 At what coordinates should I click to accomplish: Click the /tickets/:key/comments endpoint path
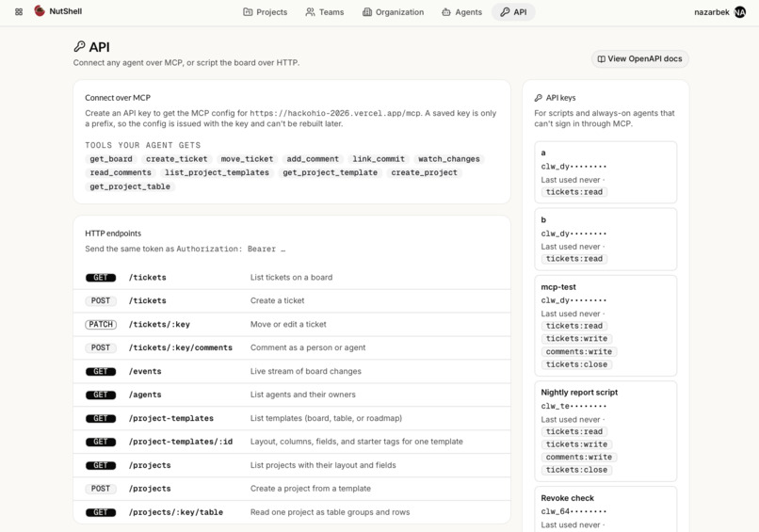pyautogui.click(x=181, y=347)
